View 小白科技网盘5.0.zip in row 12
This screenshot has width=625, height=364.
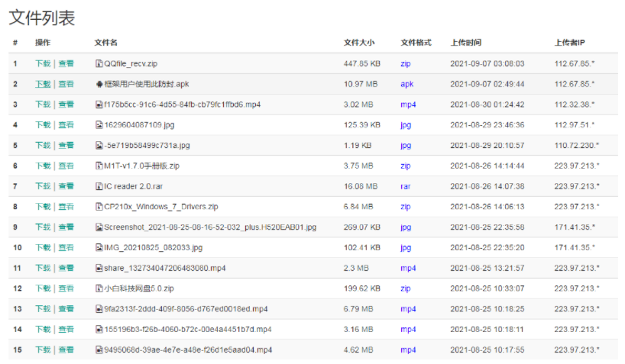pyautogui.click(x=66, y=288)
